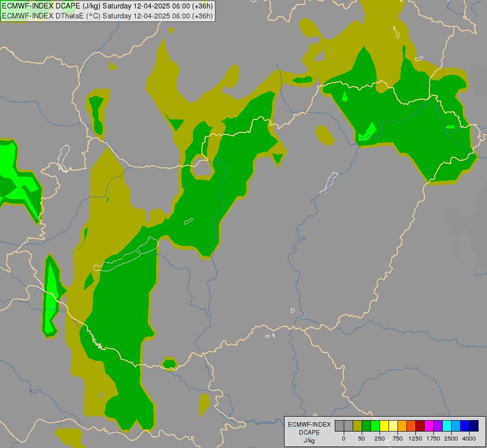Pick the sky blue legend swatch
The height and width of the screenshot is (448, 487).
pyautogui.click(x=456, y=426)
